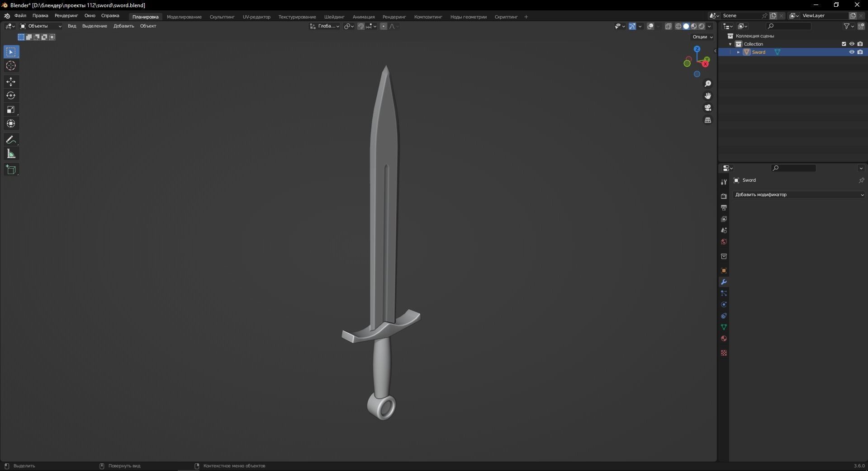
Task: Open the Collection properties tab
Action: click(724, 256)
